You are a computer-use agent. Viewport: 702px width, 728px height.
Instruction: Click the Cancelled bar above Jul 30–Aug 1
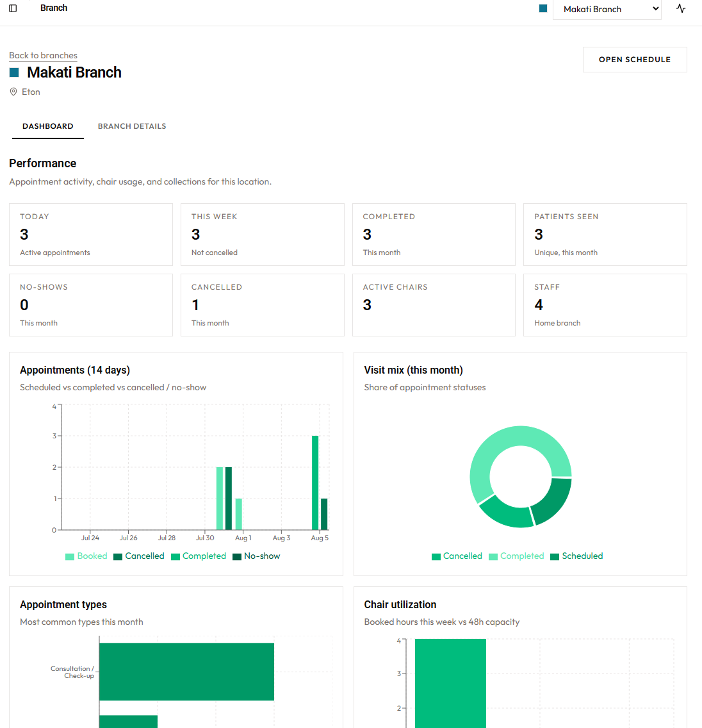(x=228, y=498)
